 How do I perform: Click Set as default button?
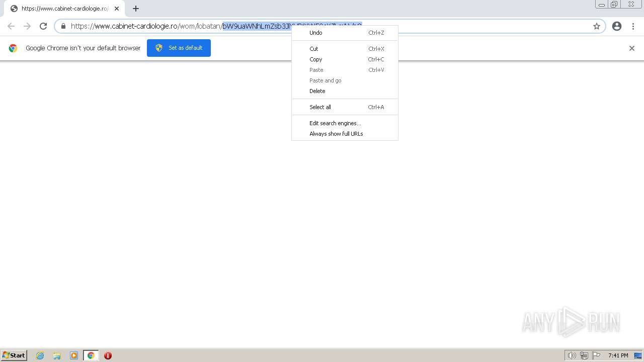[179, 48]
